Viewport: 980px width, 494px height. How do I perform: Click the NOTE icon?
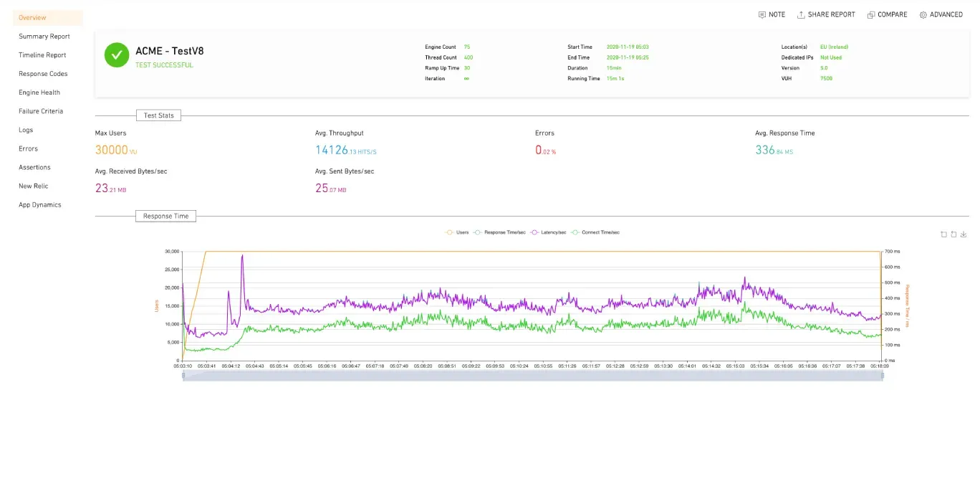coord(763,14)
